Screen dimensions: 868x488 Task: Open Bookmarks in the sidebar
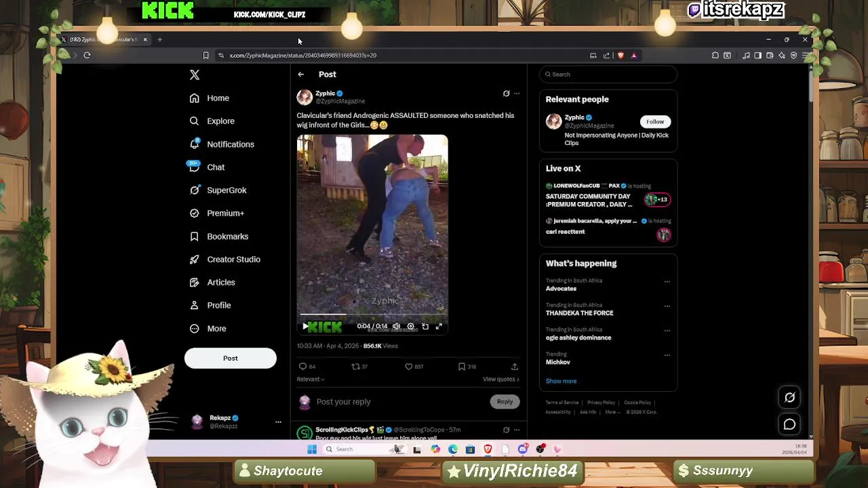[x=219, y=237]
